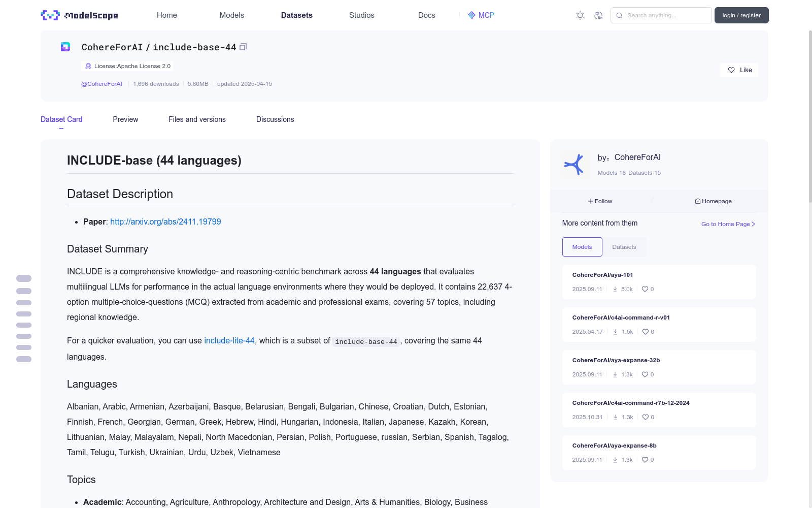812x508 pixels.
Task: Open the Datasets nav item
Action: [x=297, y=15]
